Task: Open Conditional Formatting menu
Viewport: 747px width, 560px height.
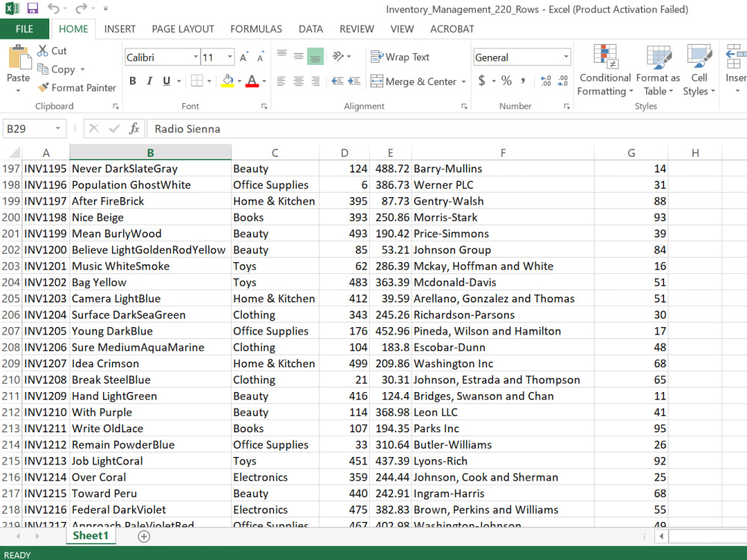Action: click(x=605, y=70)
